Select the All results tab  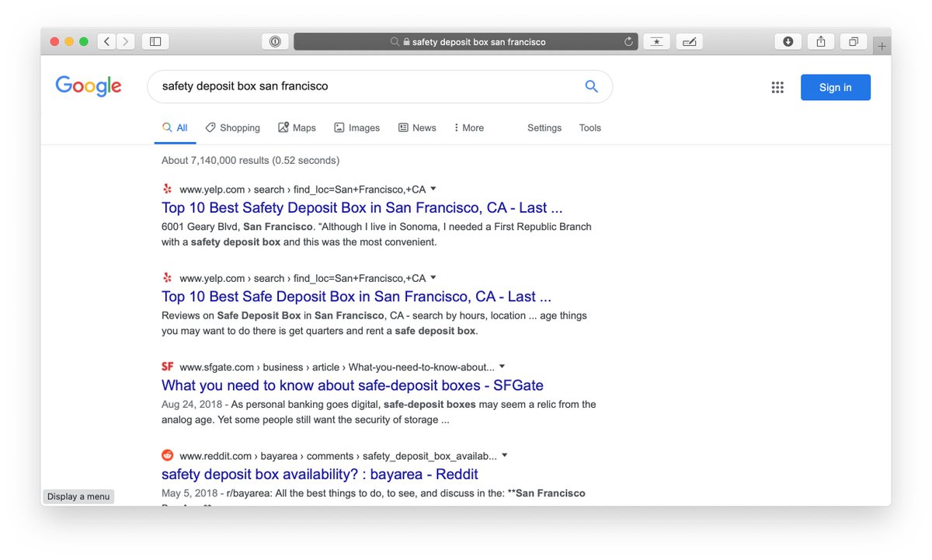[175, 128]
